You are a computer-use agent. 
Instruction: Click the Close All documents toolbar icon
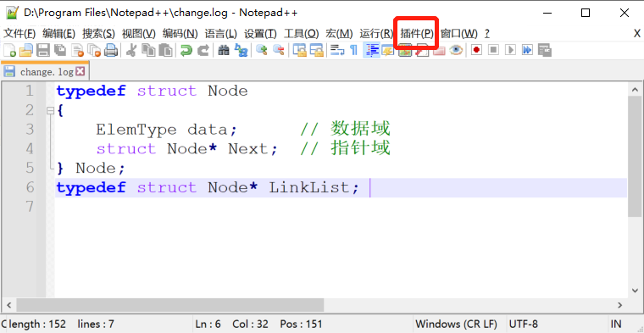point(94,50)
